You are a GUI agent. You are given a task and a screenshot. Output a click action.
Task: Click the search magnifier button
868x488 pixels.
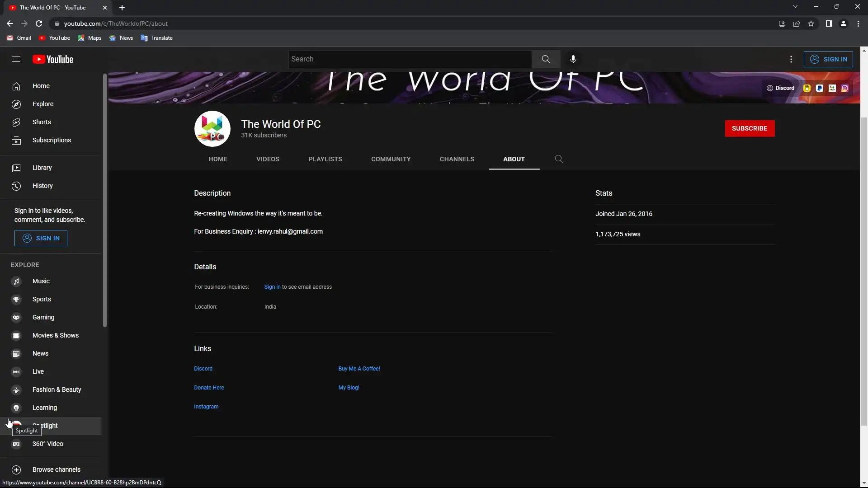(546, 59)
